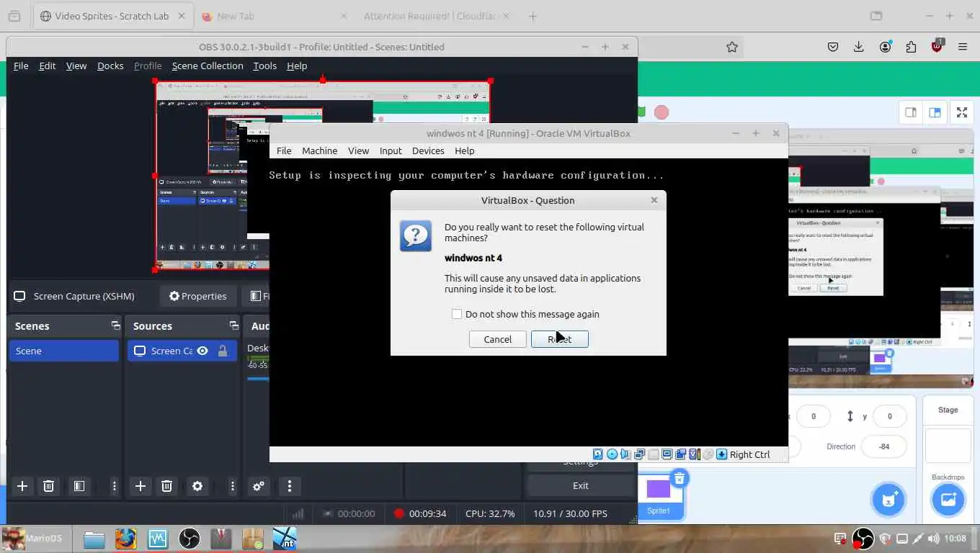Screen dimensions: 980x553
Task: Pop out the Sources dock
Action: 233,325
